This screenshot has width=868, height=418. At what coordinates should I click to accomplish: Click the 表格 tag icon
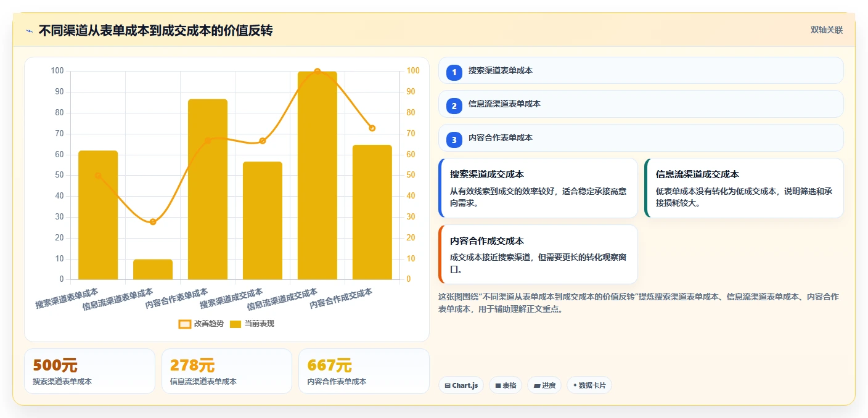coord(498,386)
